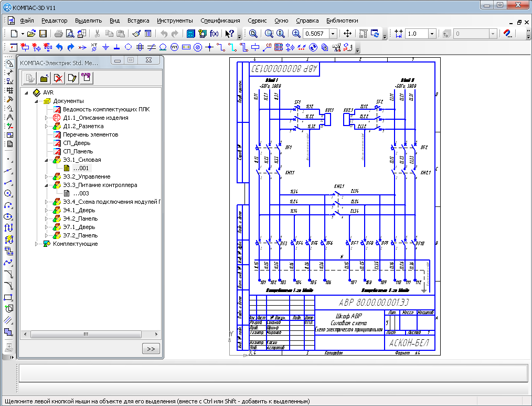This screenshot has width=532, height=406.
Task: Click the red magnet snap settings icon
Action: [x=507, y=34]
